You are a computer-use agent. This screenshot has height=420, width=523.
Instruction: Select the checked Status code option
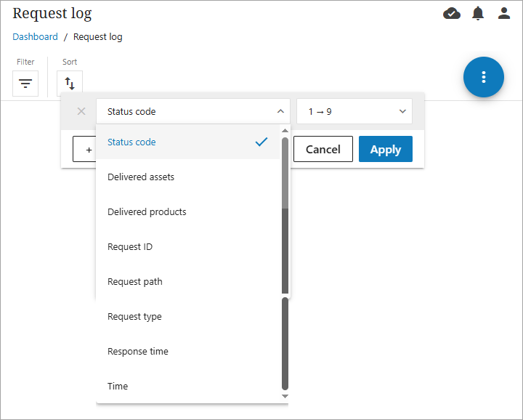[x=187, y=142]
